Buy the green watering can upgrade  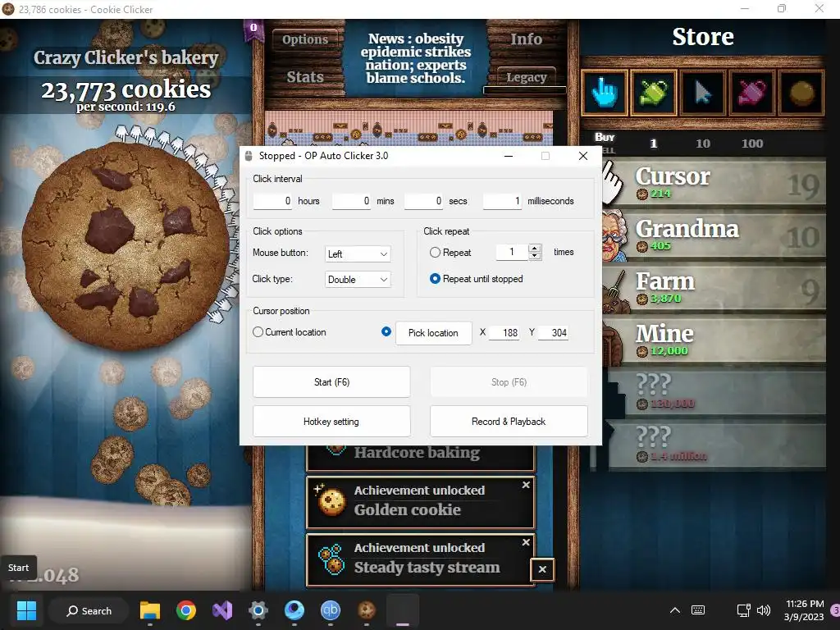(x=653, y=92)
